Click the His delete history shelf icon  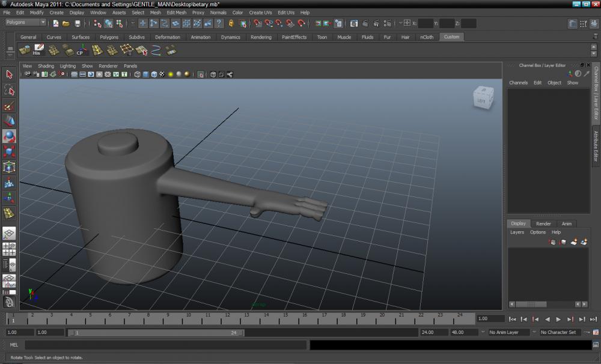click(38, 50)
